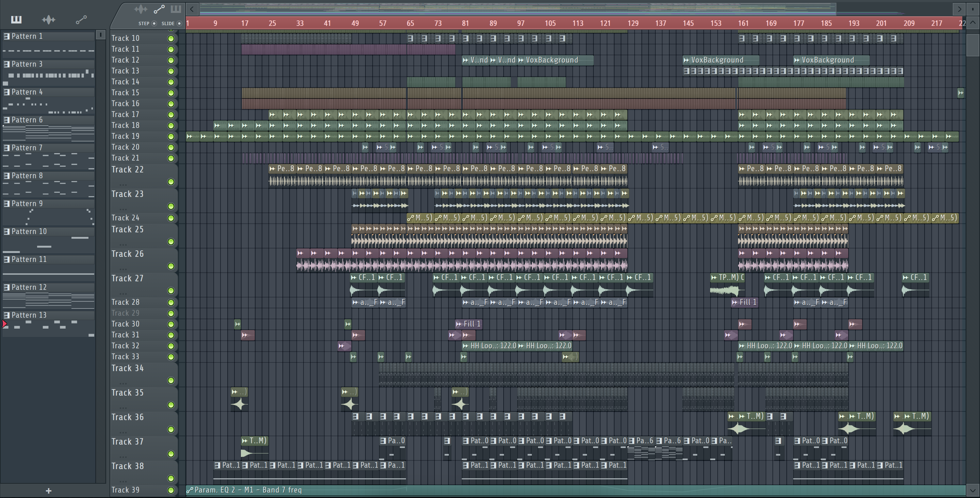Click the vertical scroll-up arrow
980x498 pixels.
click(973, 22)
